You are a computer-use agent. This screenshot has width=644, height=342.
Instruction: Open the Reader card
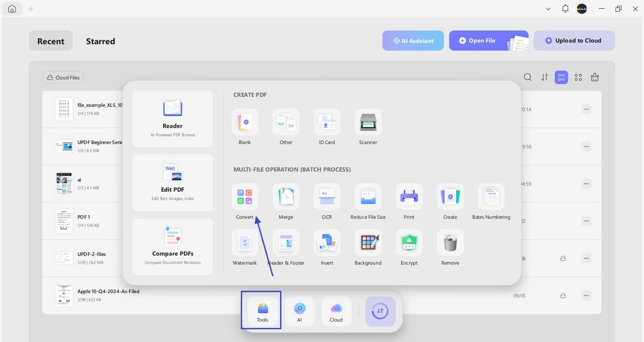pos(173,119)
